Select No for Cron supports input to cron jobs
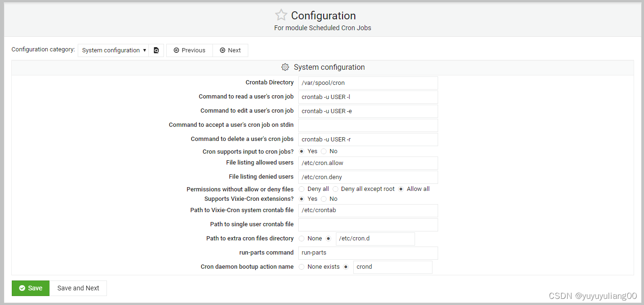The image size is (644, 305). click(324, 151)
